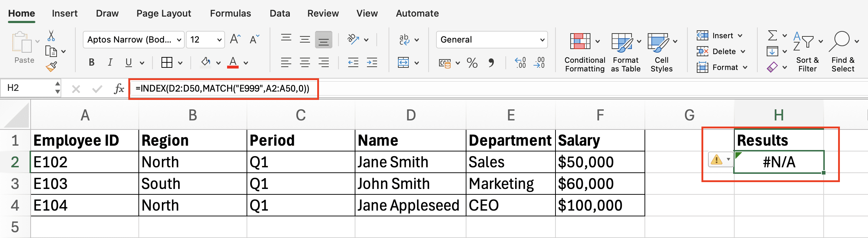The image size is (868, 238).
Task: Click the Wrap Text icon
Action: coord(404,39)
